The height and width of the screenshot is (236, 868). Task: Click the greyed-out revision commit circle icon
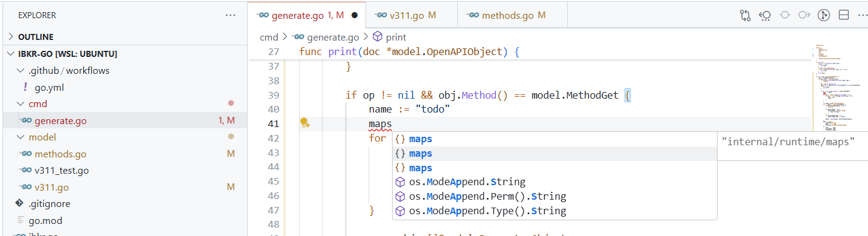(785, 15)
